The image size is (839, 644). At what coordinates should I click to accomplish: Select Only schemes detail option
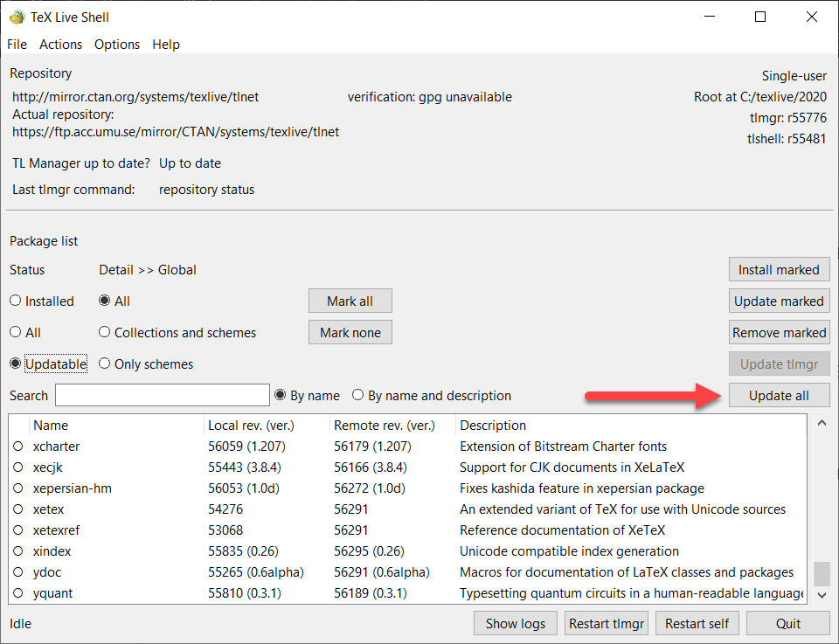(x=104, y=364)
